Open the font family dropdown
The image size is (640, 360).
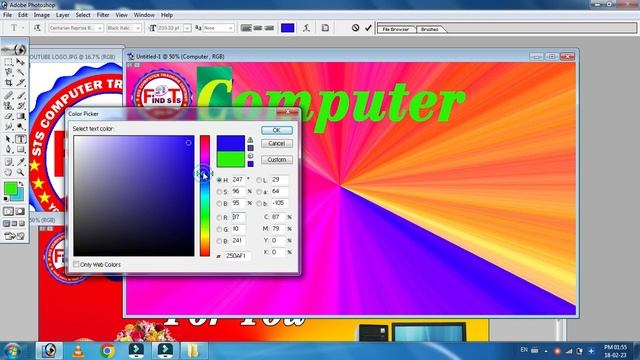tap(100, 28)
